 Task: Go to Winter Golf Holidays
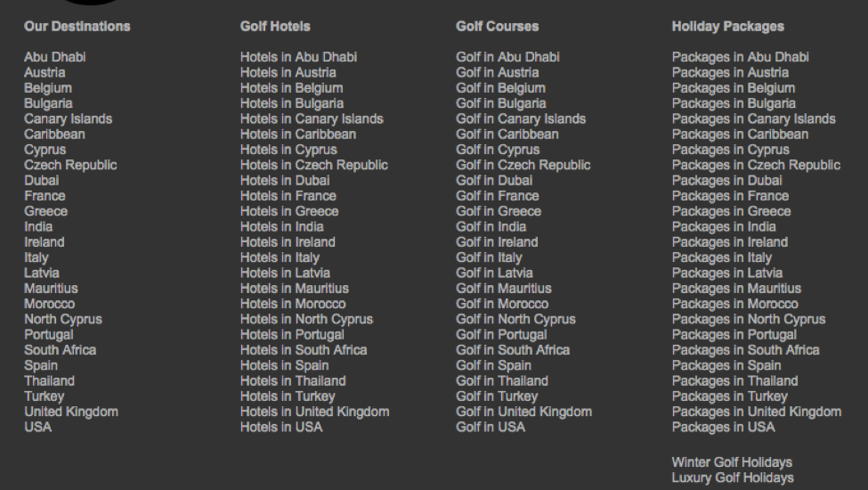732,462
